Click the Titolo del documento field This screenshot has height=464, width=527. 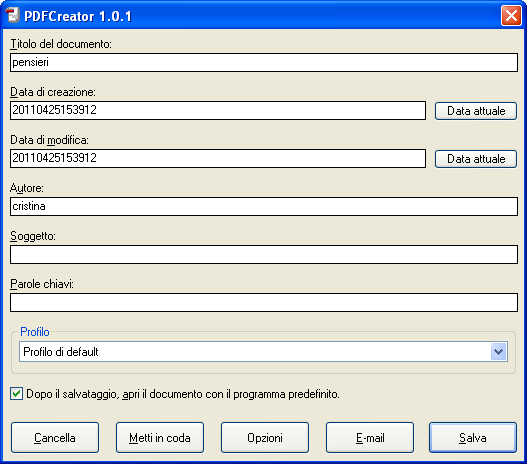(x=264, y=62)
